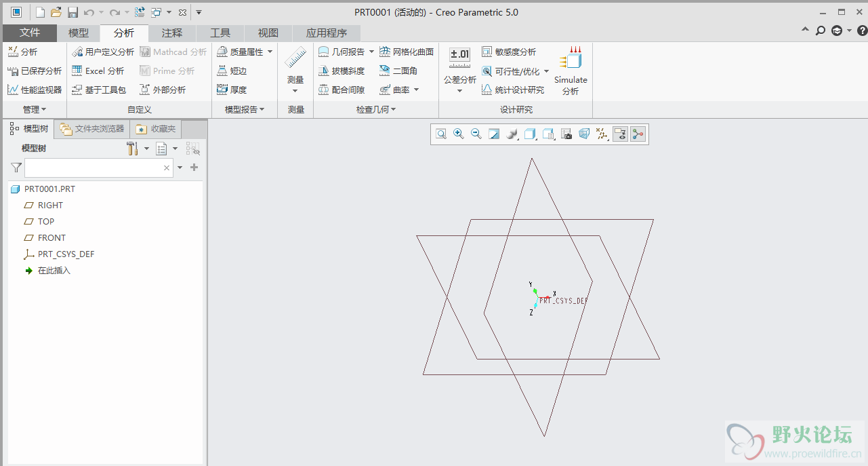Open the Customize Quick Access Toolbar dropdown
Image resolution: width=868 pixels, height=466 pixels.
(199, 12)
